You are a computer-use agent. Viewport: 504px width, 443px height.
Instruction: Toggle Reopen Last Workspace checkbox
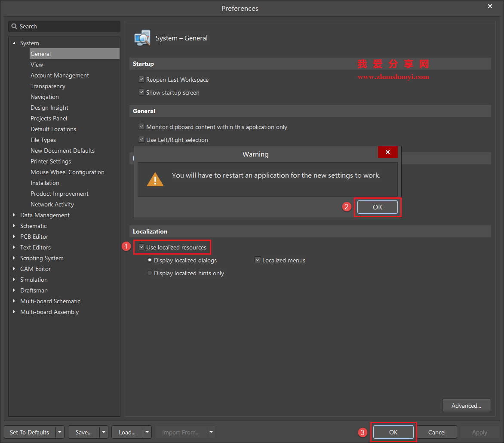click(x=141, y=80)
